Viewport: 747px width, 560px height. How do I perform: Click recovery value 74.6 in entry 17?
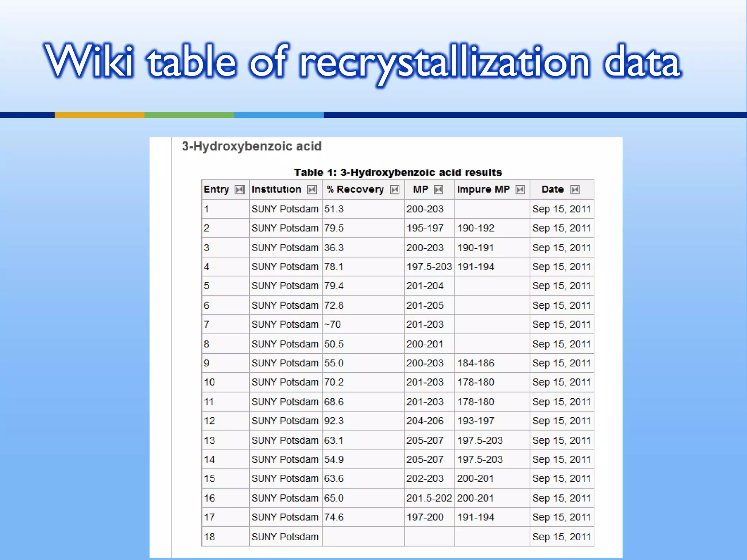coord(334,517)
